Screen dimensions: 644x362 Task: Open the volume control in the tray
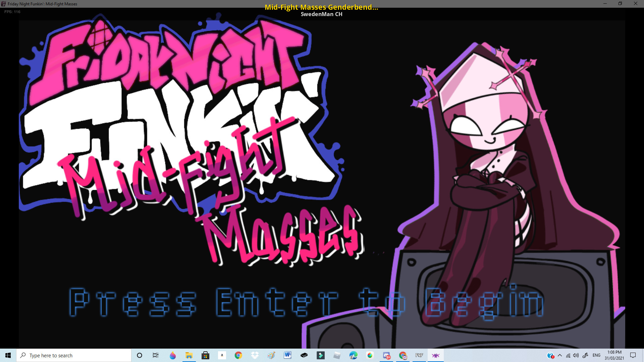tap(576, 355)
